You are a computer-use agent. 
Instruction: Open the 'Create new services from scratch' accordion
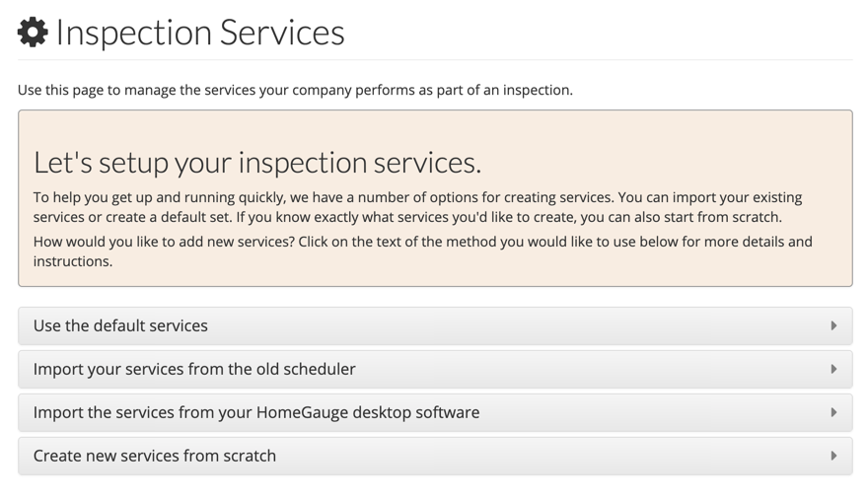(434, 456)
